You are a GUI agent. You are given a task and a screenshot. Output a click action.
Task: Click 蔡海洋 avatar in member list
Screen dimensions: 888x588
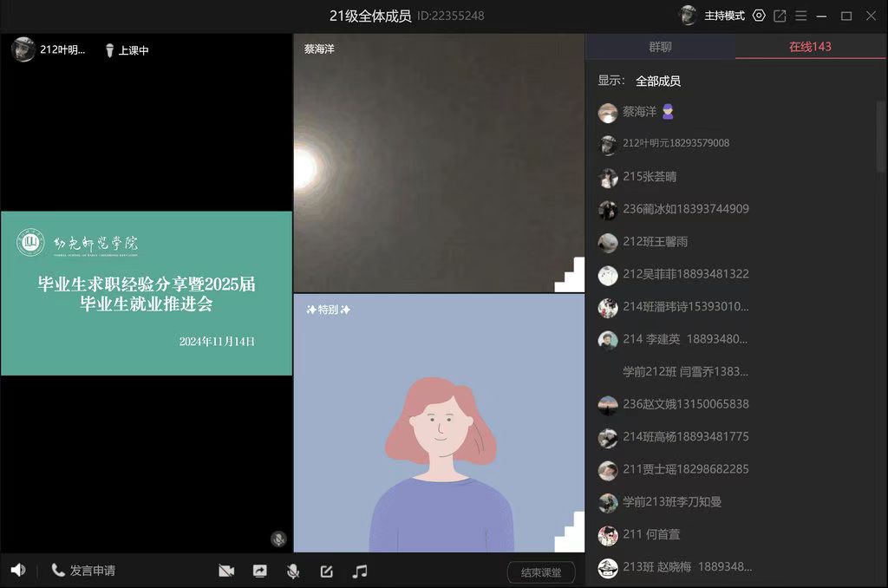pyautogui.click(x=608, y=112)
